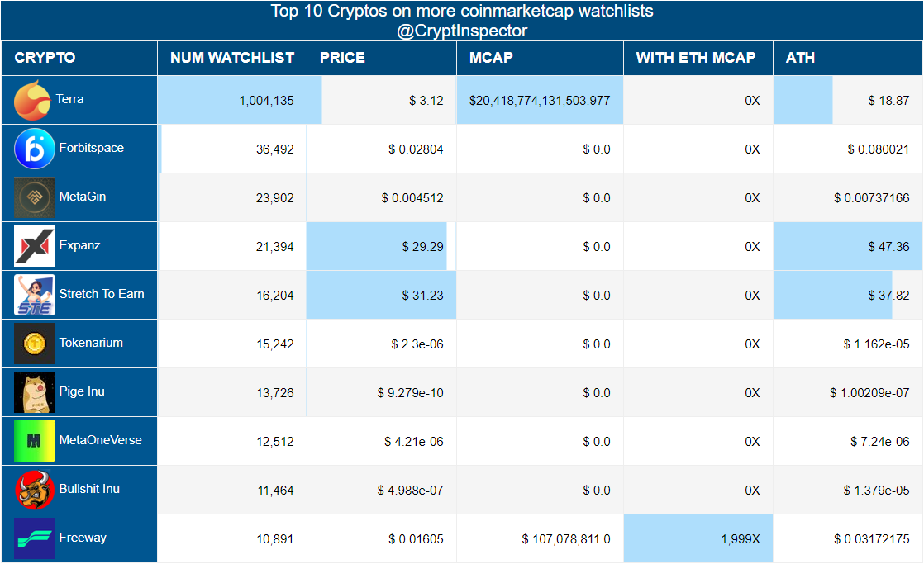The height and width of the screenshot is (564, 924).
Task: Click Pige Inu price $ 9.279e-10
Action: (410, 393)
